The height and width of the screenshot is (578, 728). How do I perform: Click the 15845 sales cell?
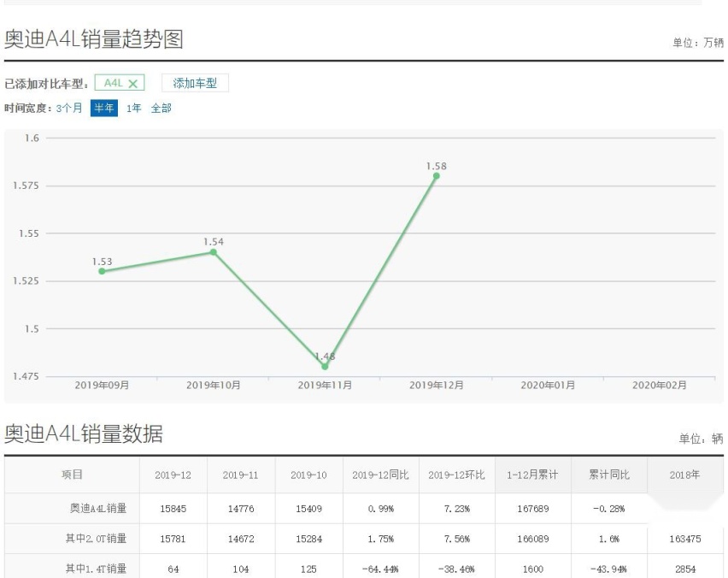click(173, 509)
